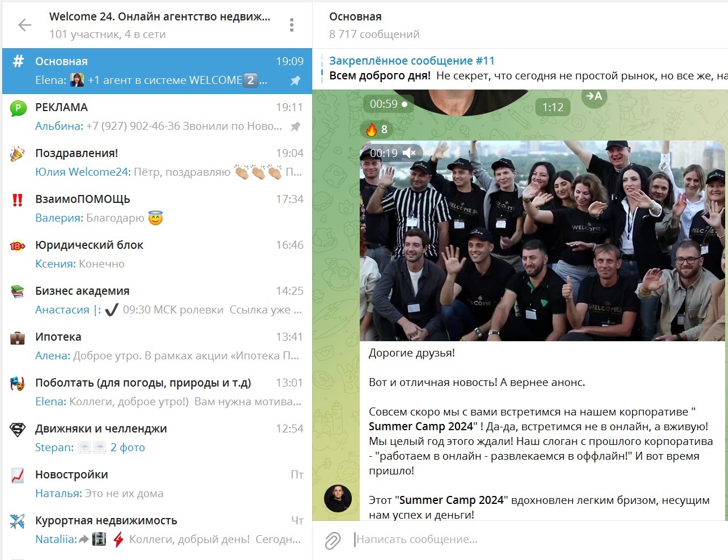The height and width of the screenshot is (560, 728).
Task: Unmute the video with the speaker icon
Action: [410, 153]
